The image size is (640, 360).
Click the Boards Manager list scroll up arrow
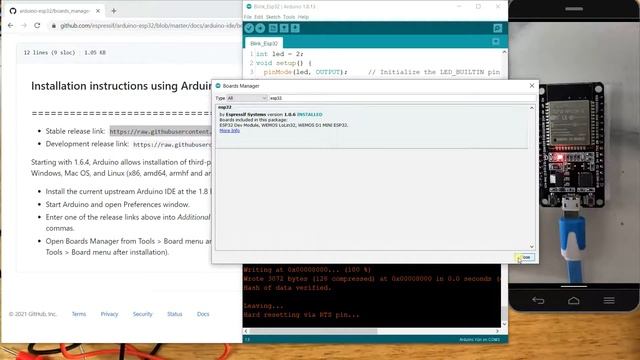tap(531, 108)
